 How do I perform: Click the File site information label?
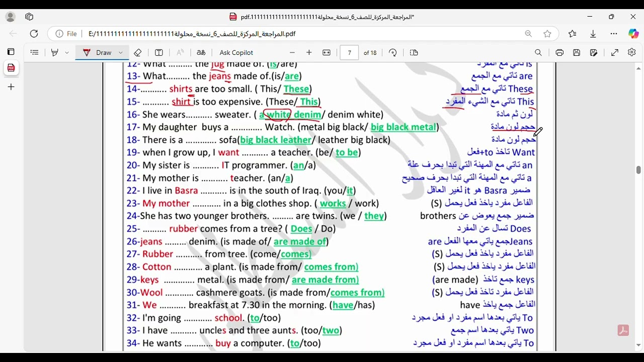click(66, 34)
